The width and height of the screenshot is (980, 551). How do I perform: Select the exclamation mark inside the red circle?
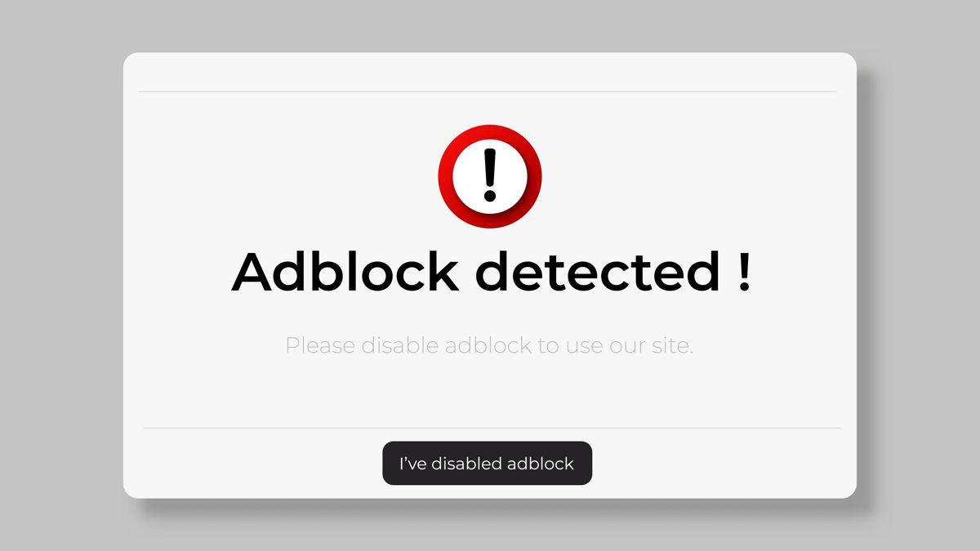click(489, 167)
